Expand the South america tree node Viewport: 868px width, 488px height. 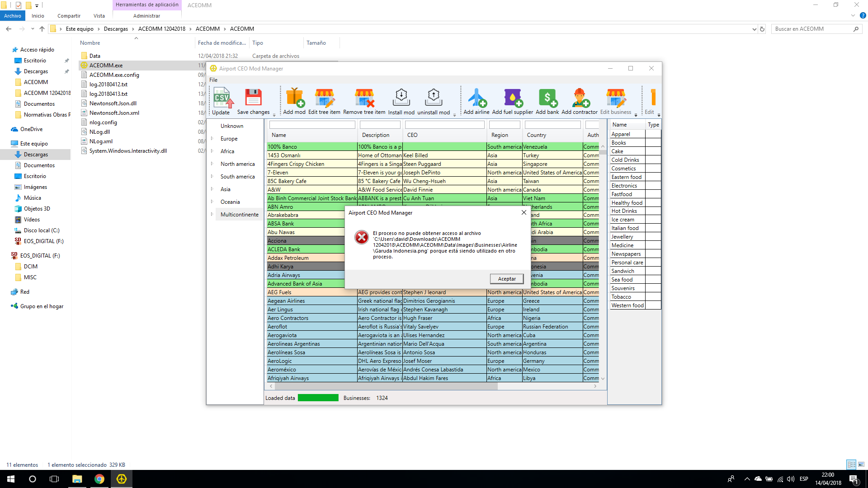212,177
